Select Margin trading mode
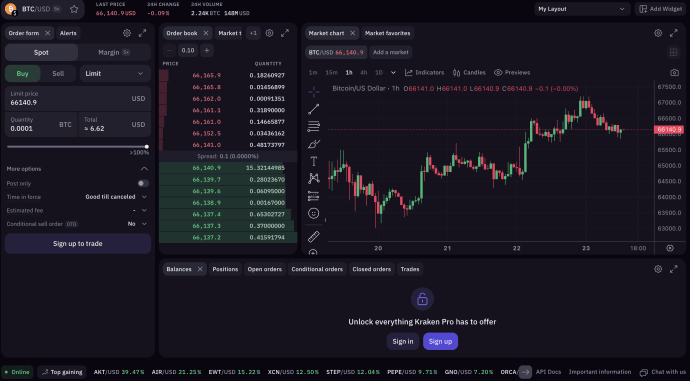 click(114, 52)
